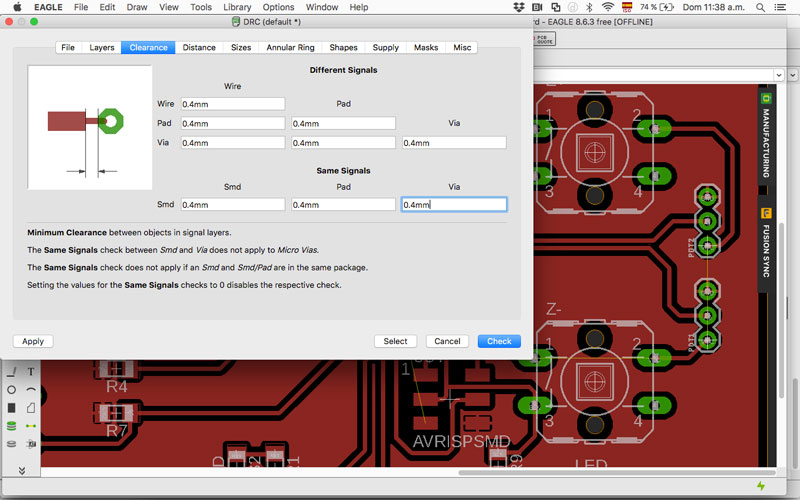Screen dimensions: 800x500
Task: Click the Bluetooth menu bar icon
Action: (589, 7)
